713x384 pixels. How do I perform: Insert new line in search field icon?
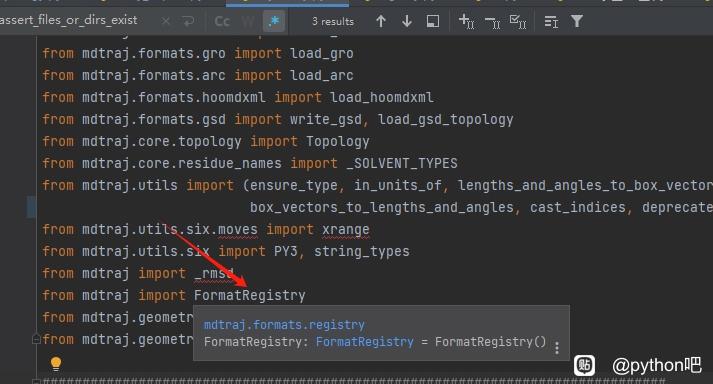coord(188,21)
